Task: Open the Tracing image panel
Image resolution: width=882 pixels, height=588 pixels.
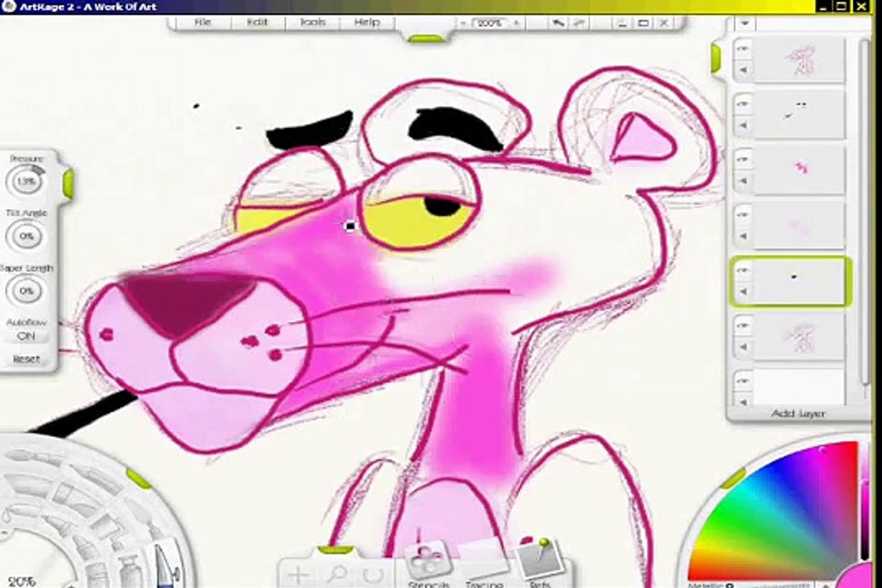Action: (x=483, y=563)
